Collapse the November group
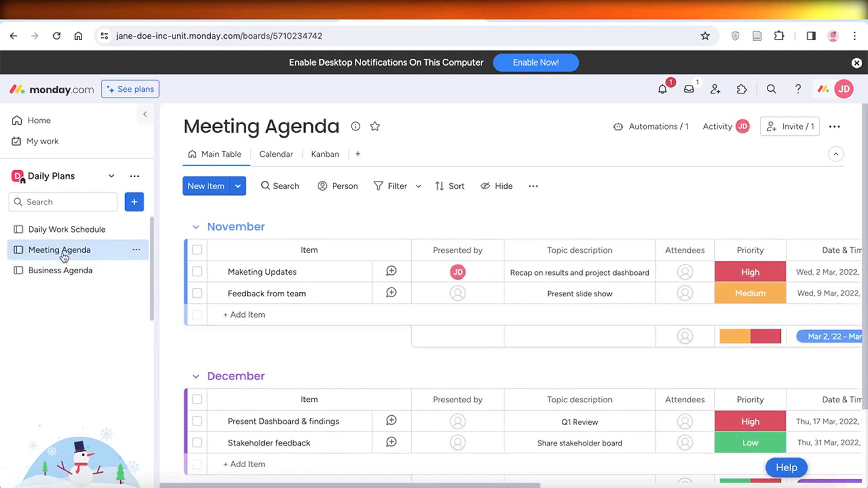868x488 pixels. point(196,227)
